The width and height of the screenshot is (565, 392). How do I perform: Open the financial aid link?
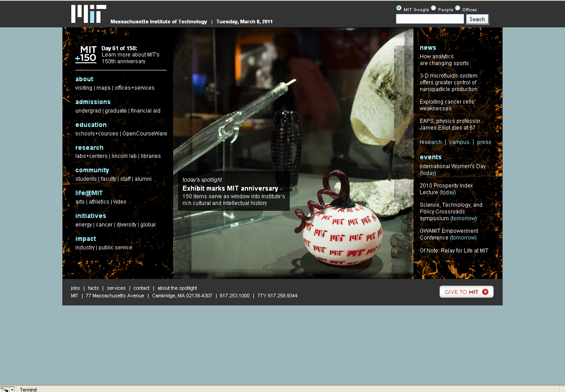[x=146, y=111]
